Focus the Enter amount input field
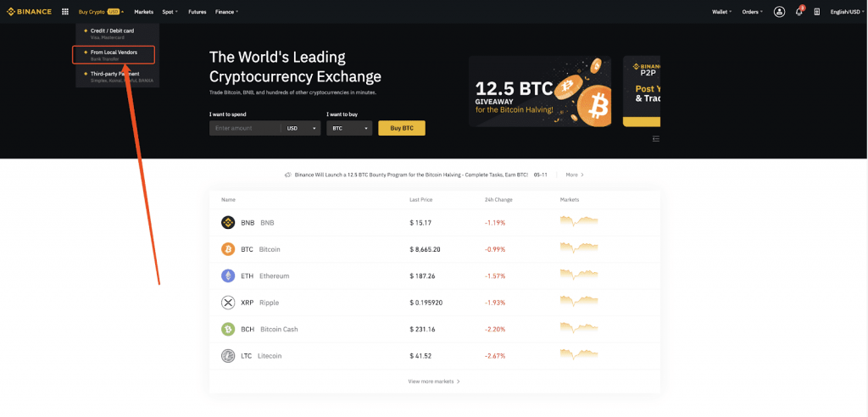Image resolution: width=868 pixels, height=417 pixels. pos(245,128)
